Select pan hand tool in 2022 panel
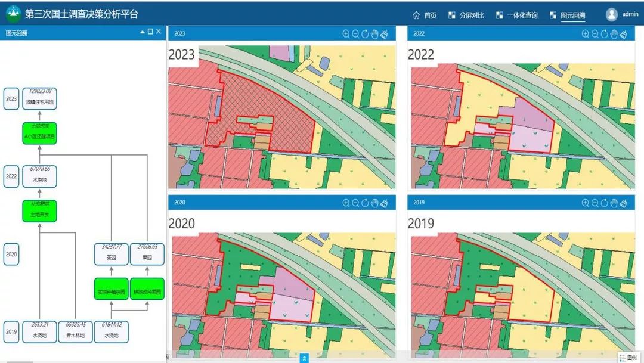 (614, 34)
